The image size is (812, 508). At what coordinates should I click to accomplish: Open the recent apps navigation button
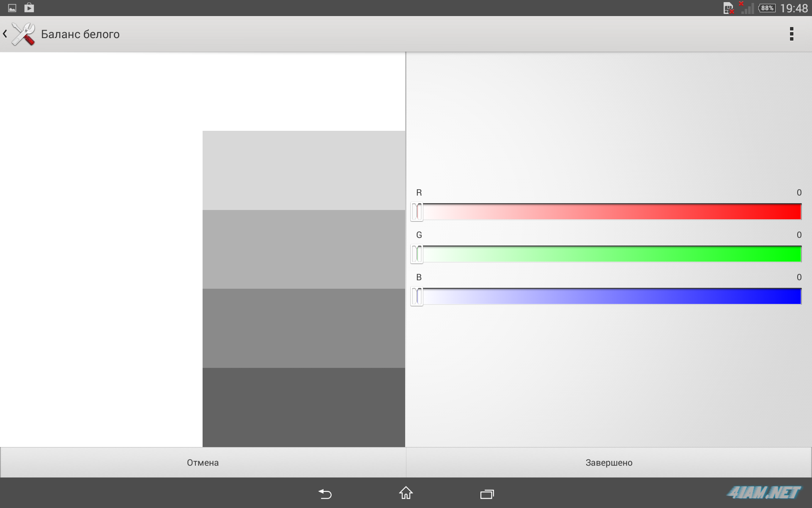[487, 494]
